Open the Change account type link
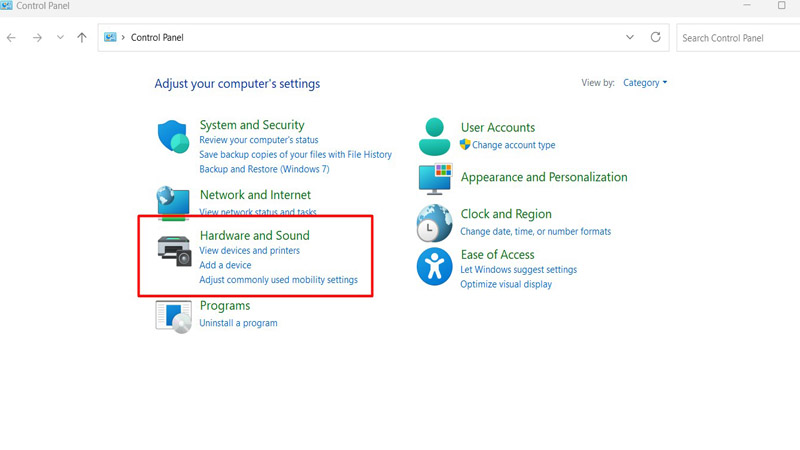The height and width of the screenshot is (450, 800). point(513,145)
